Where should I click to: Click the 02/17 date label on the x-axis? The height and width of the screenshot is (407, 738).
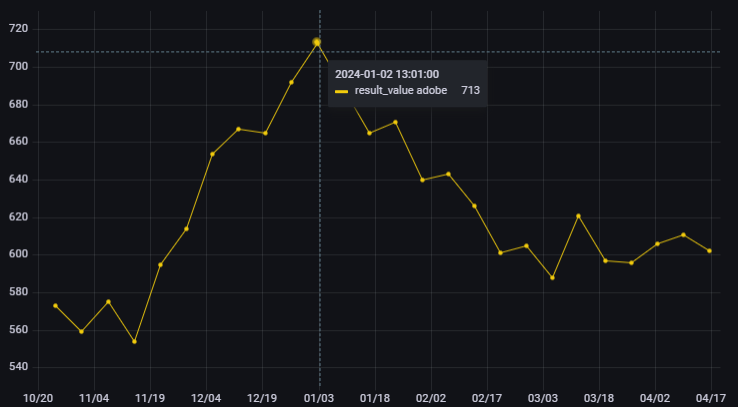487,399
